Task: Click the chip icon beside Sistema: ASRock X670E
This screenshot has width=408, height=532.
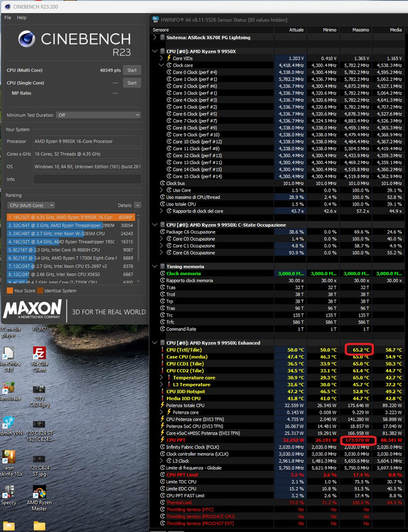Action: [162, 37]
